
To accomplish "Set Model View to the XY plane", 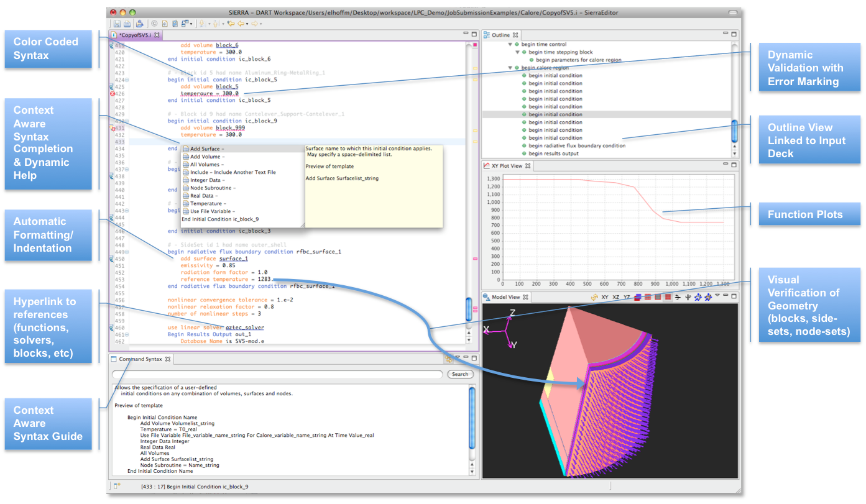I will 605,298.
